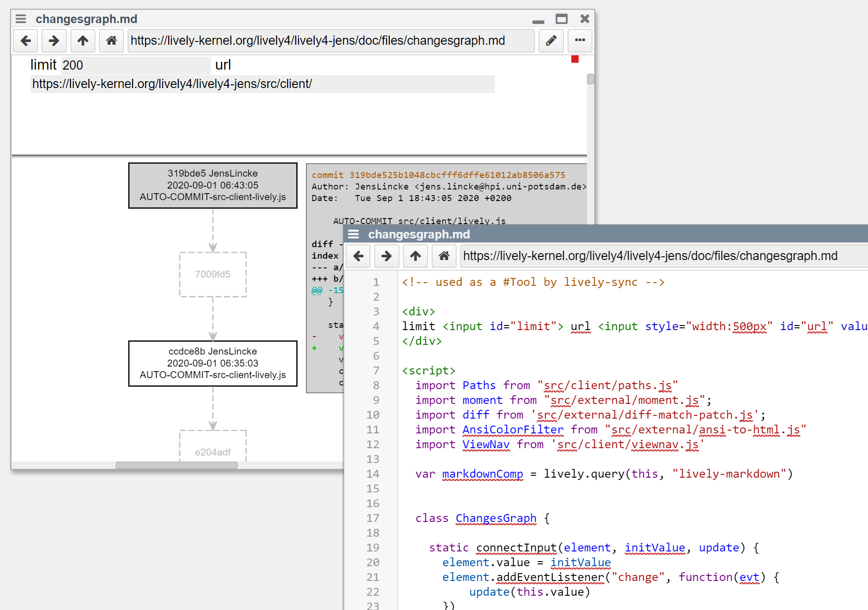The height and width of the screenshot is (610, 868).
Task: Click back arrow in top browser window
Action: point(26,41)
